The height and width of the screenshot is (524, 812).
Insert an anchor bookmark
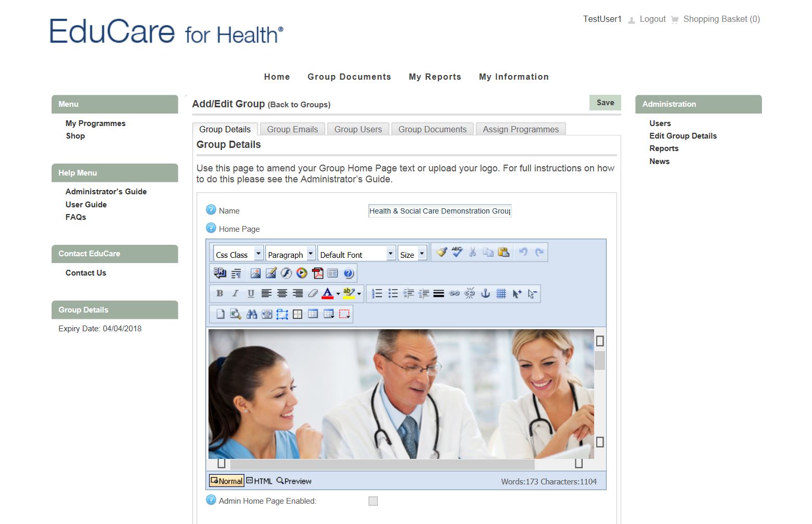[485, 293]
